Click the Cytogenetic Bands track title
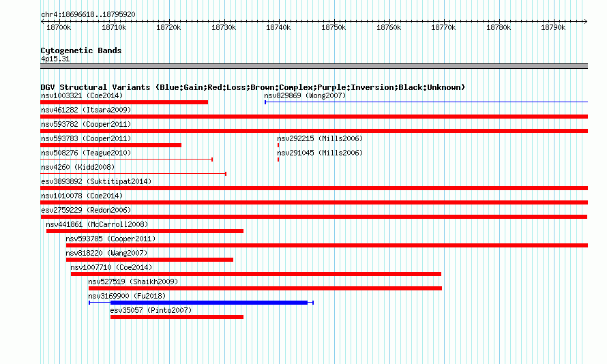This screenshot has width=607, height=364. 81,50
